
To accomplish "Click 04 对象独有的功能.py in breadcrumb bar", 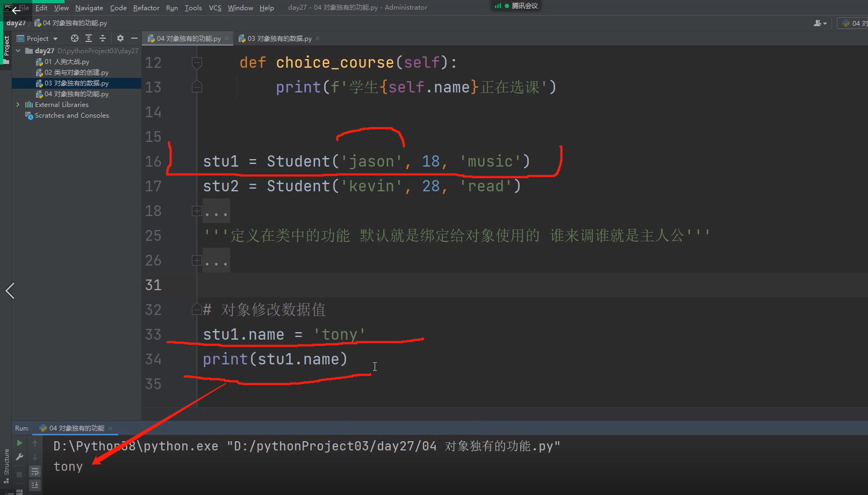I will 70,23.
